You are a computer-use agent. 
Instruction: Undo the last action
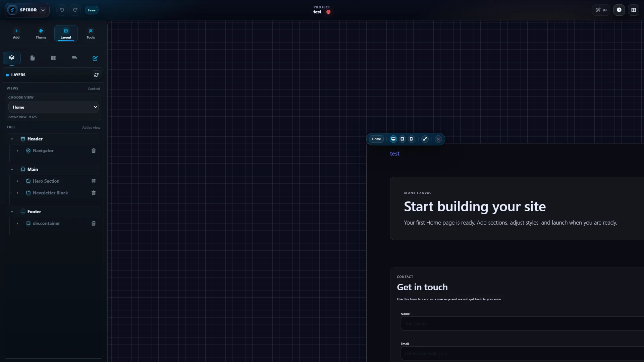click(62, 10)
